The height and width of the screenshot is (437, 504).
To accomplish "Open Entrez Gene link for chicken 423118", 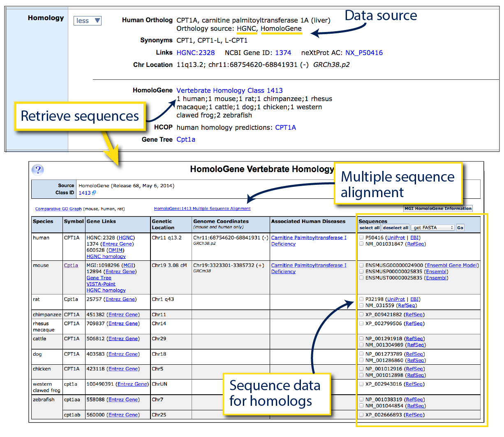I will [123, 369].
